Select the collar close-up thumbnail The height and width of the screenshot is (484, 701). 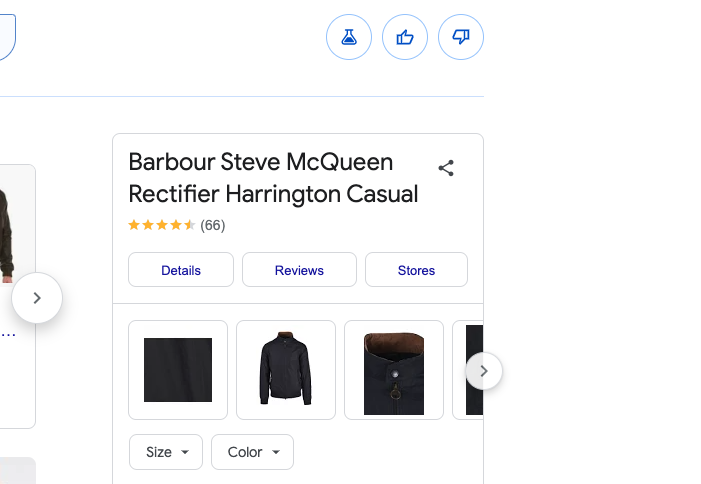tap(394, 370)
